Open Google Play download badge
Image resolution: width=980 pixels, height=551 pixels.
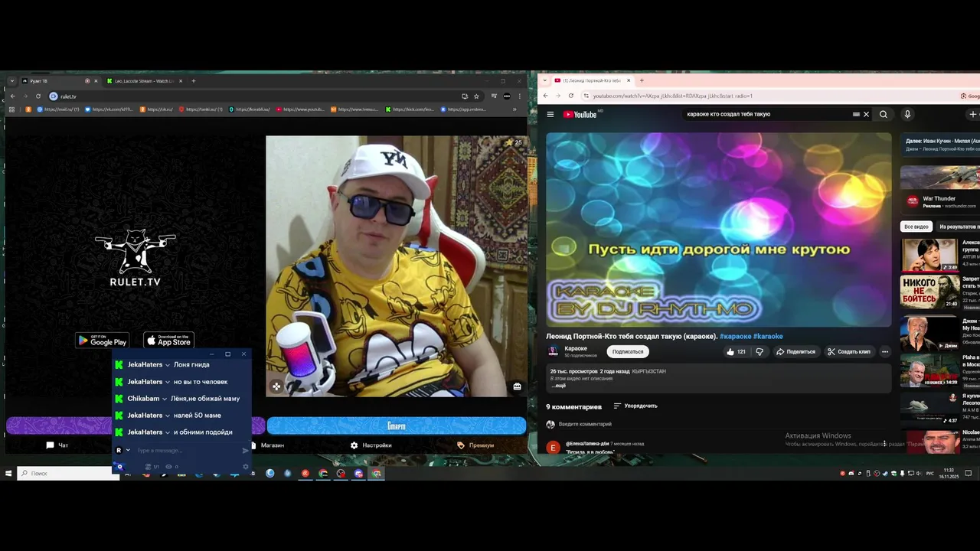[102, 341]
